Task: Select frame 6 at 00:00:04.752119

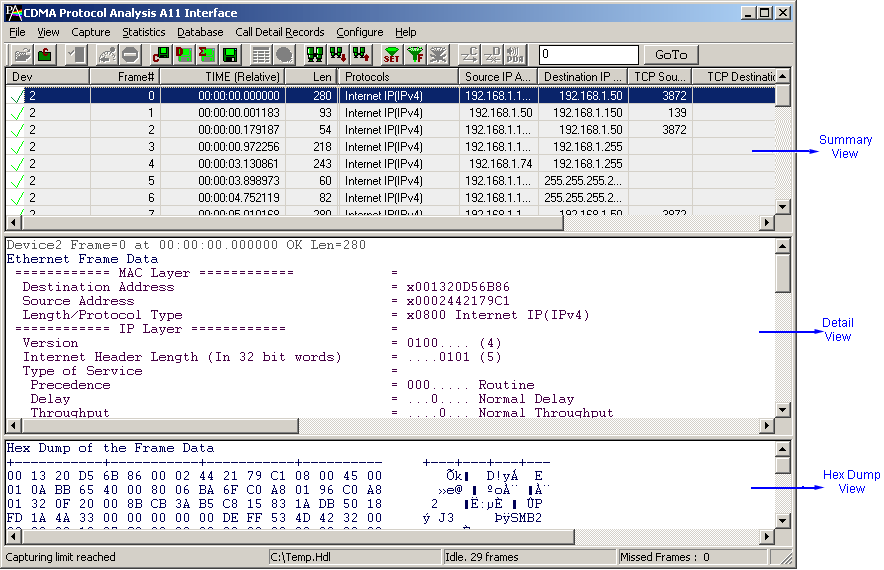Action: click(x=391, y=197)
